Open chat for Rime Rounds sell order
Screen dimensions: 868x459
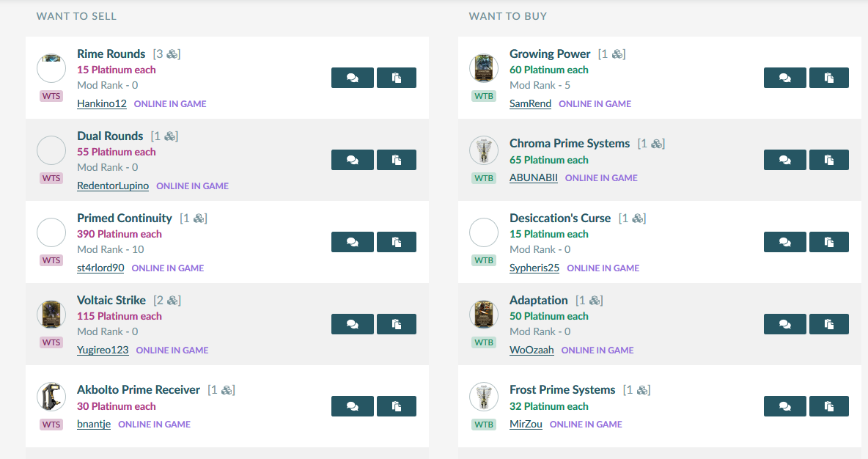point(353,78)
